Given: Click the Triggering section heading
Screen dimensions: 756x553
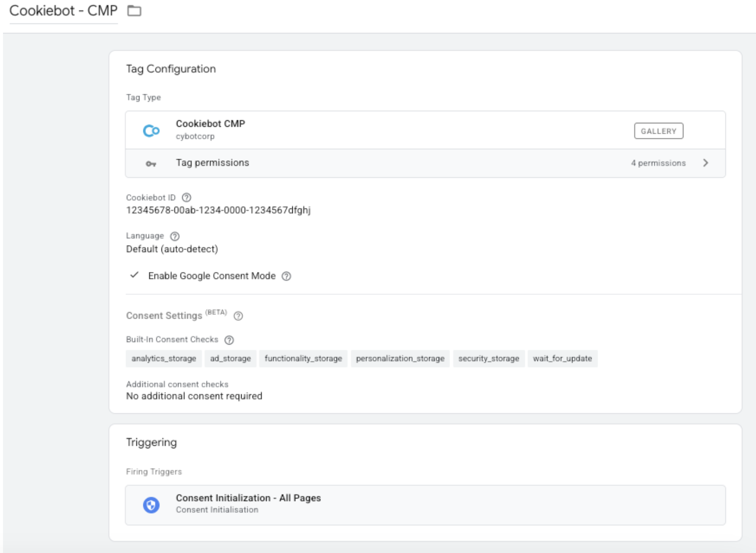Looking at the screenshot, I should [151, 442].
